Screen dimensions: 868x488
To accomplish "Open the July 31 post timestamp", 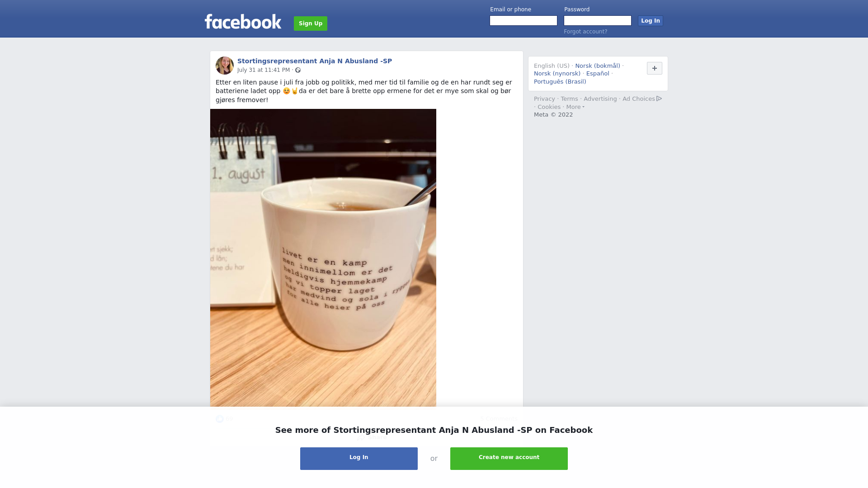I will pos(264,70).
